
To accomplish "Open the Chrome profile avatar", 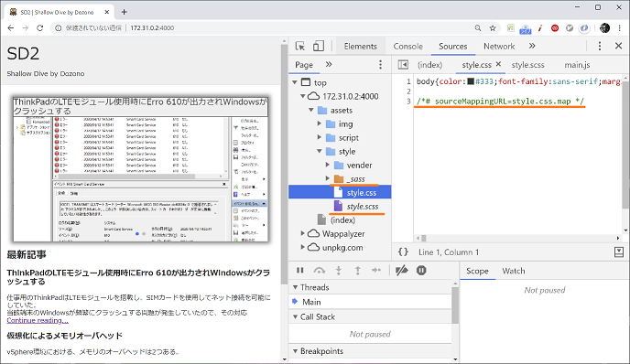I will tap(604, 27).
